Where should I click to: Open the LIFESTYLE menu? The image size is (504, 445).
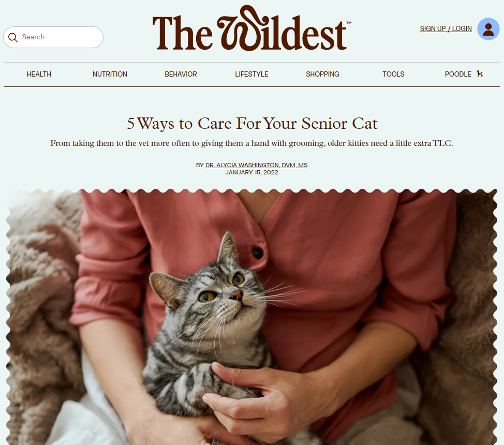click(251, 75)
